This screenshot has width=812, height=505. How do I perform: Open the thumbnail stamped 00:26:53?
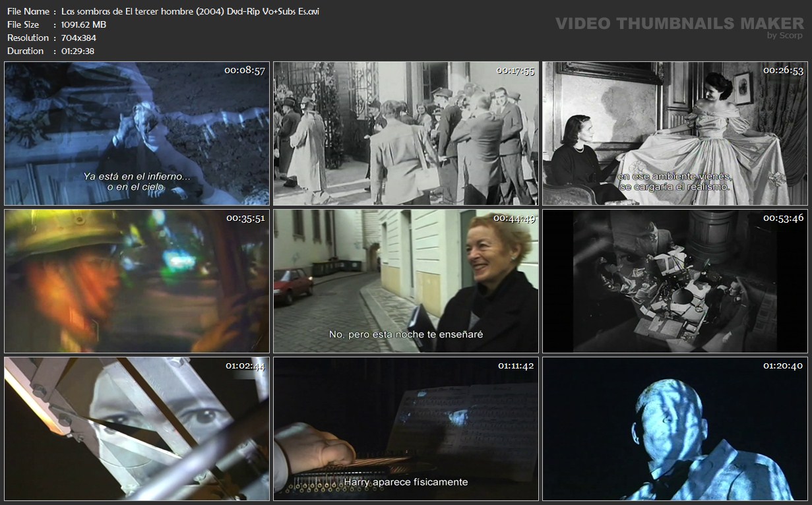pos(675,134)
